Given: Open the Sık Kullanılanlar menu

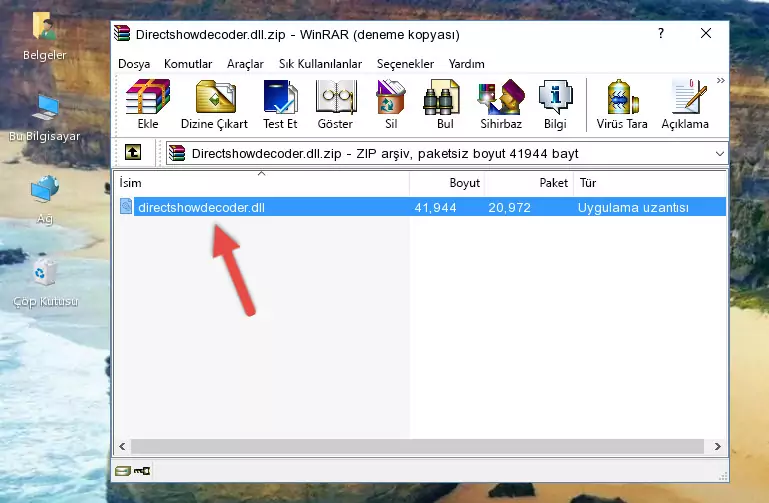Looking at the screenshot, I should (x=320, y=64).
